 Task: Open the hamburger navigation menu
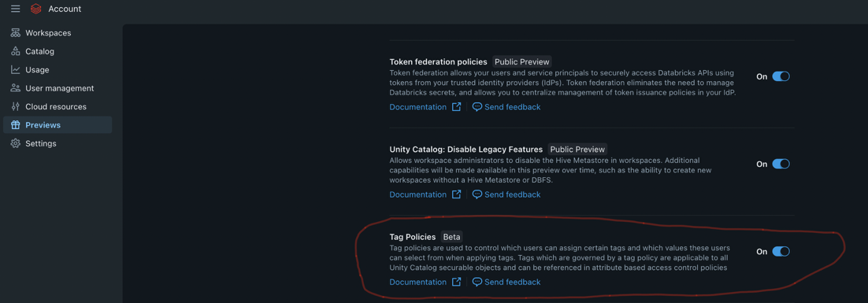16,9
